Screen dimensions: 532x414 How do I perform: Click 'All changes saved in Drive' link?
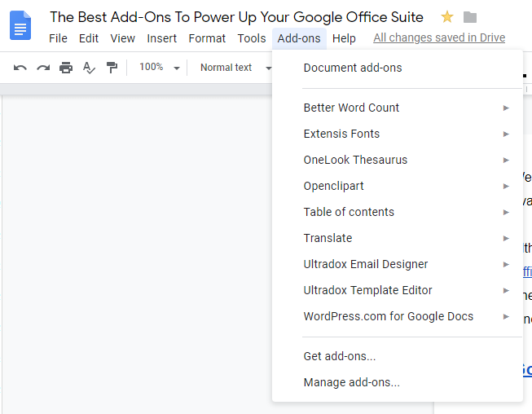(439, 38)
